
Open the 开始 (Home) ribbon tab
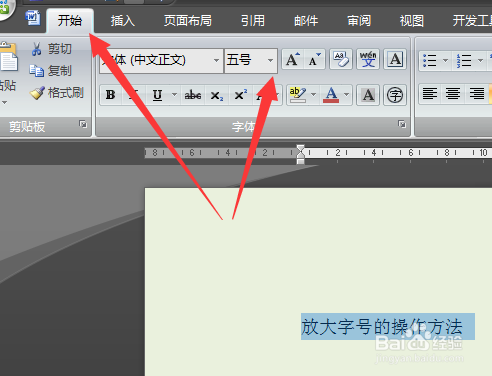[70, 21]
